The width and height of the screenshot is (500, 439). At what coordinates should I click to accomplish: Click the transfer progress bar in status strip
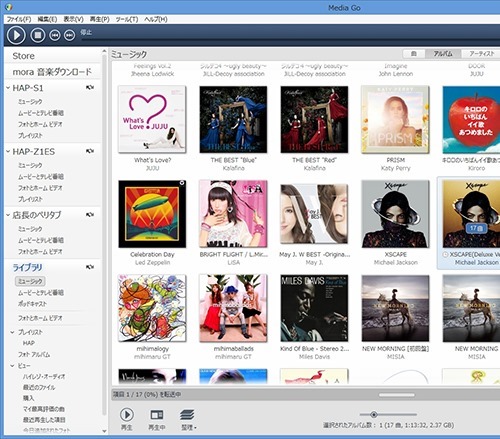point(397,395)
